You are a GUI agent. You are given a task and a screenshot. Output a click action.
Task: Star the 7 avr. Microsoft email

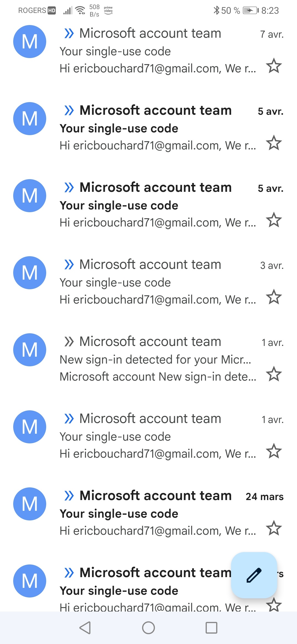[274, 66]
